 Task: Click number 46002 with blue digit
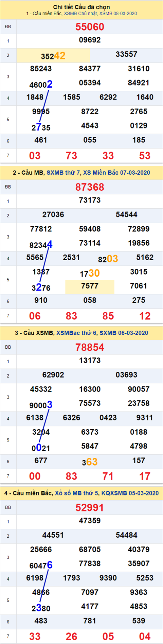coord(41,84)
